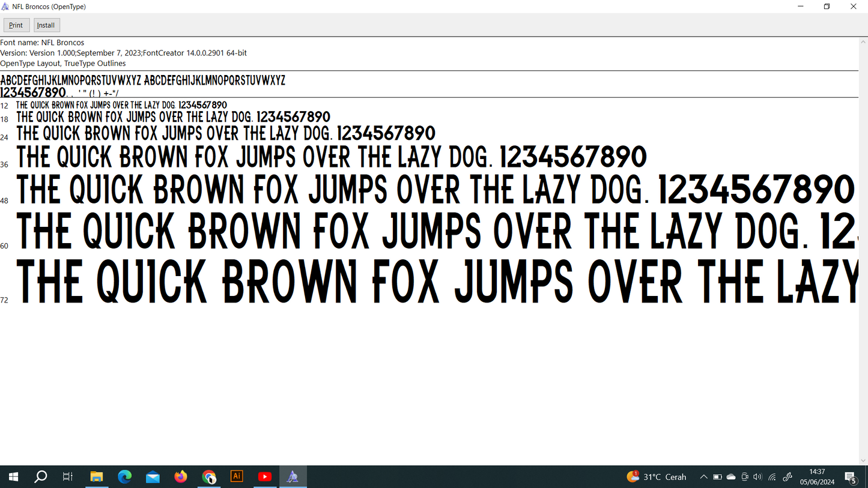Switch to Firefox on the taskbar

(x=181, y=477)
